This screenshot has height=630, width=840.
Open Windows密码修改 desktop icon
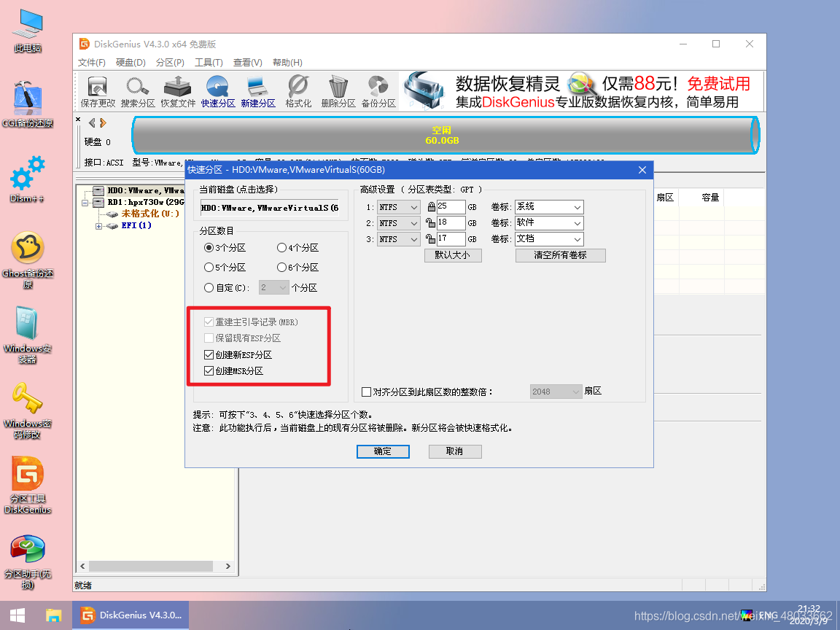point(28,410)
